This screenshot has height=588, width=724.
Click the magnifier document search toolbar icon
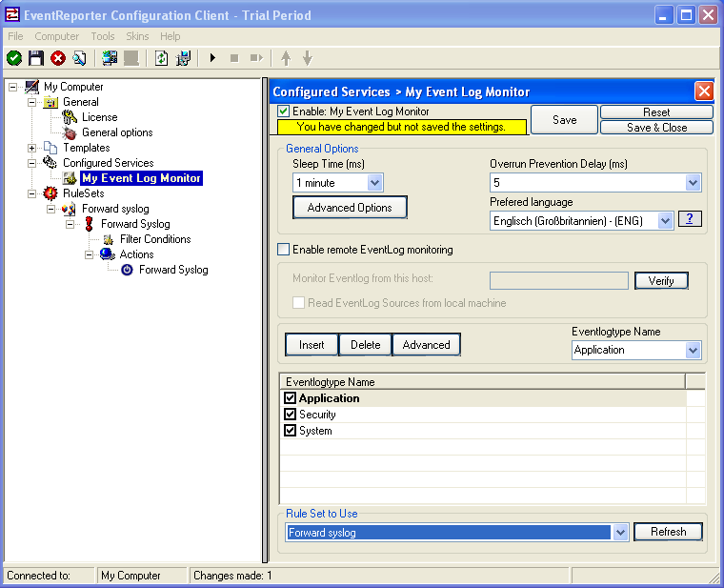[79, 58]
